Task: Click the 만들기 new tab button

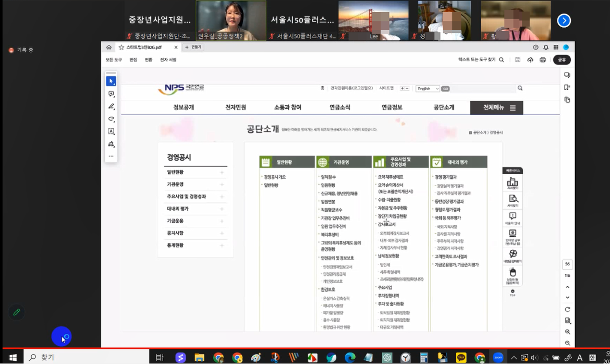Action: [x=193, y=47]
